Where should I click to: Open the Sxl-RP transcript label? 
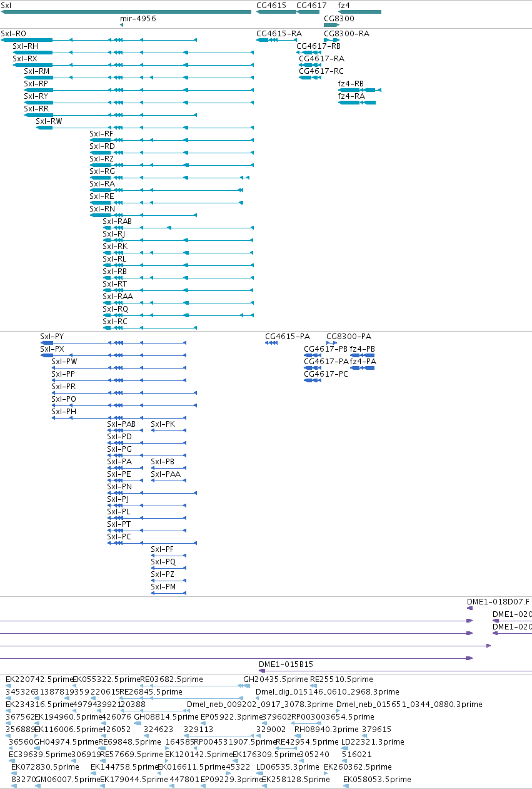(x=36, y=84)
